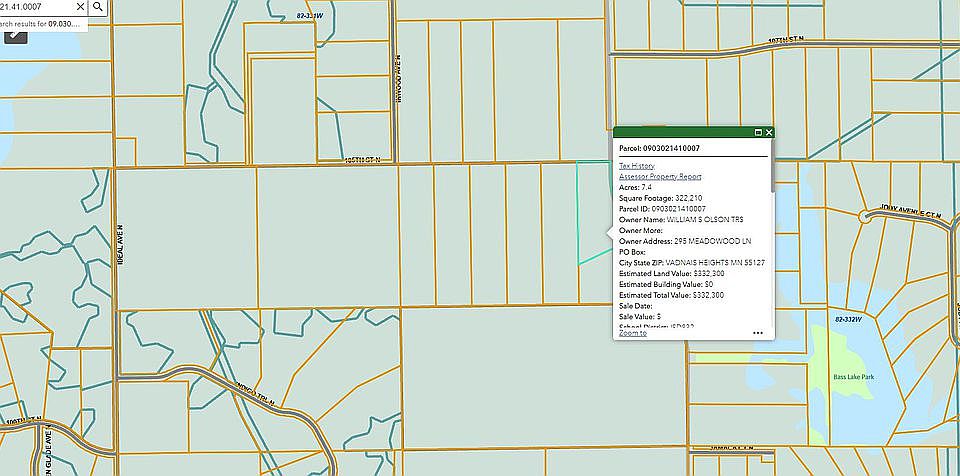Click the 10TH ST N road label
Image resolution: width=960 pixels, height=476 pixels.
pyautogui.click(x=786, y=40)
